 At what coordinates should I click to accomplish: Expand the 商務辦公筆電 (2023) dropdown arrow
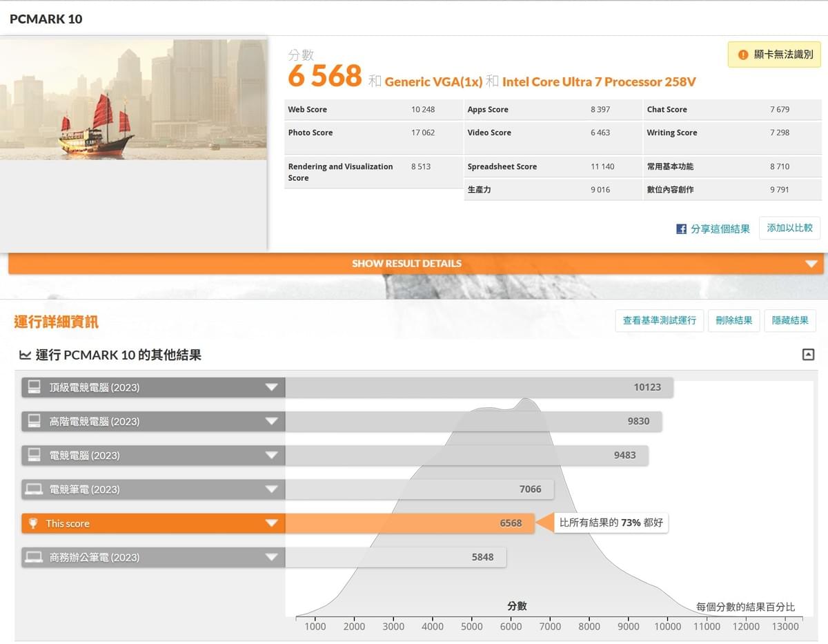click(271, 557)
